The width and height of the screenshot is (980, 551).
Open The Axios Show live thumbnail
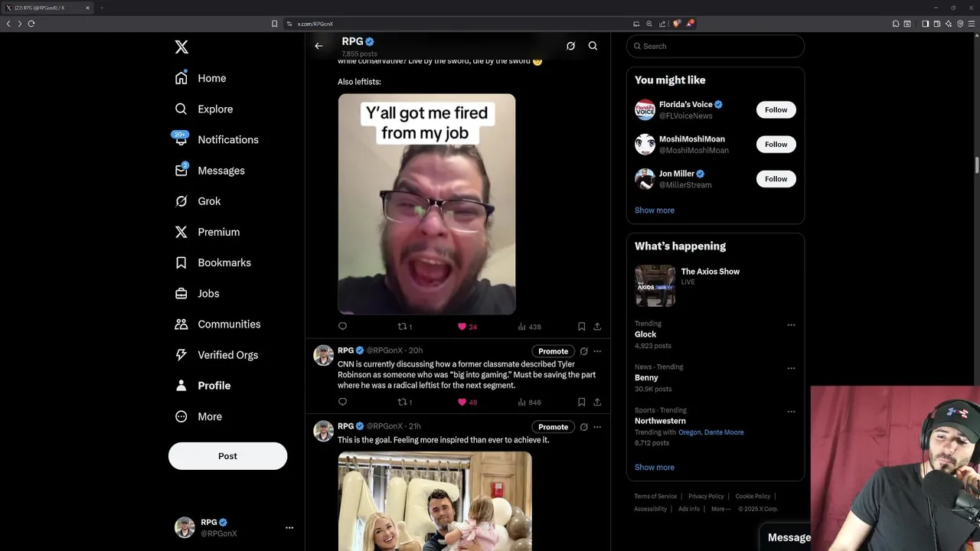click(655, 285)
